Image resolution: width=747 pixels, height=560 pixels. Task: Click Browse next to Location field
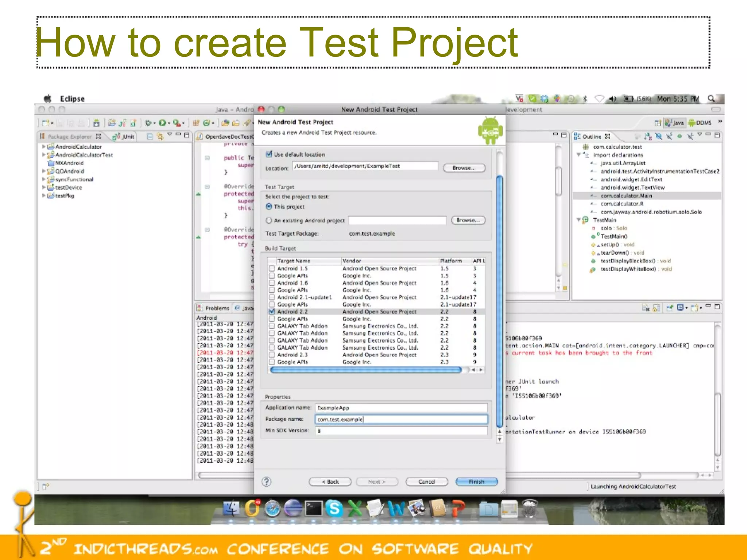click(x=464, y=168)
